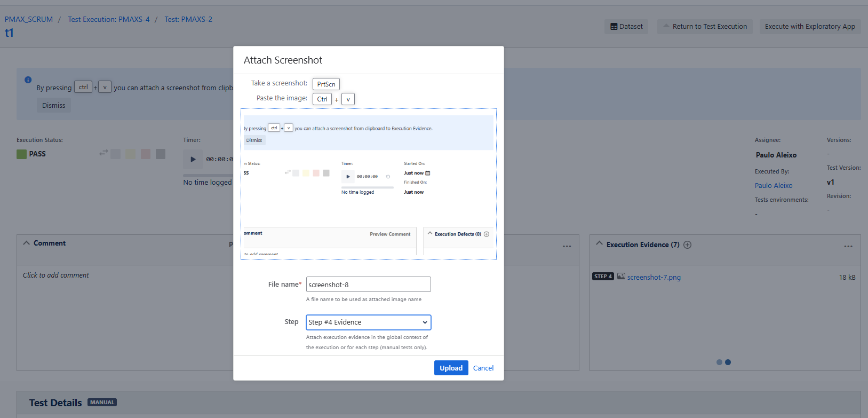The height and width of the screenshot is (418, 868).
Task: Click the blue info icon in banner
Action: tap(28, 80)
